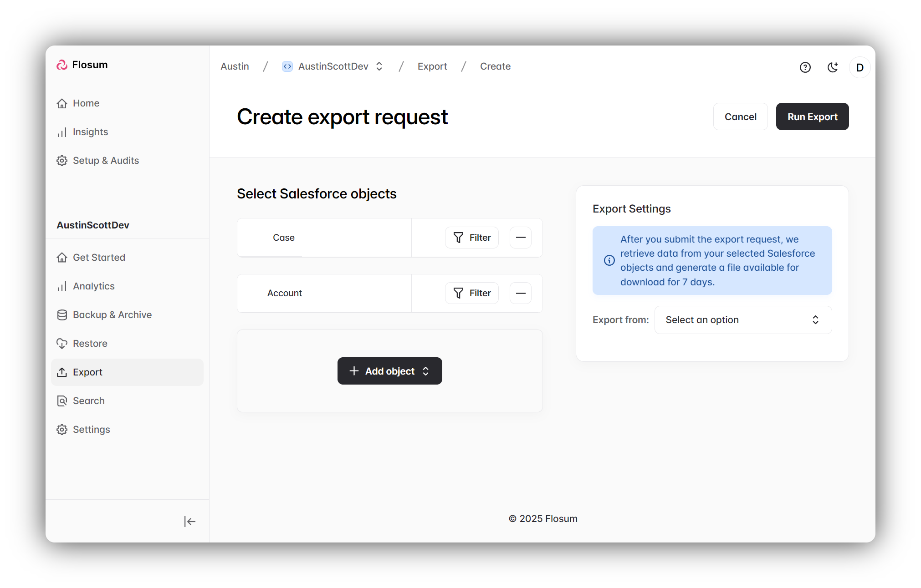Open Insights from the sidebar
921x588 pixels.
90,132
